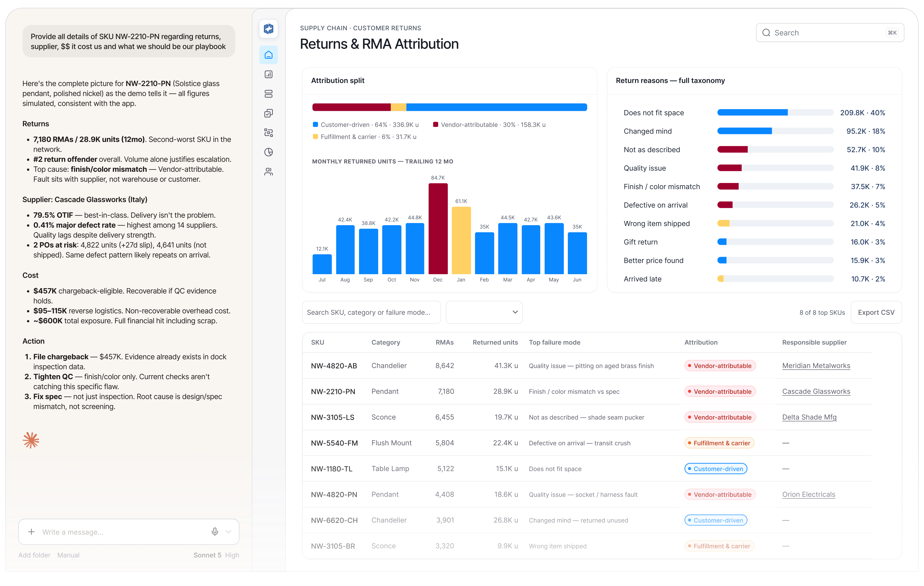Select the NW-4820-AB SKU cell
This screenshot has width=924, height=586.
pos(334,365)
